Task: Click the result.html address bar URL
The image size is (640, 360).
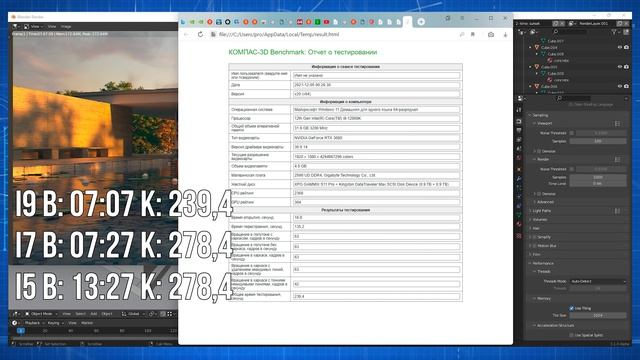Action: tap(279, 35)
